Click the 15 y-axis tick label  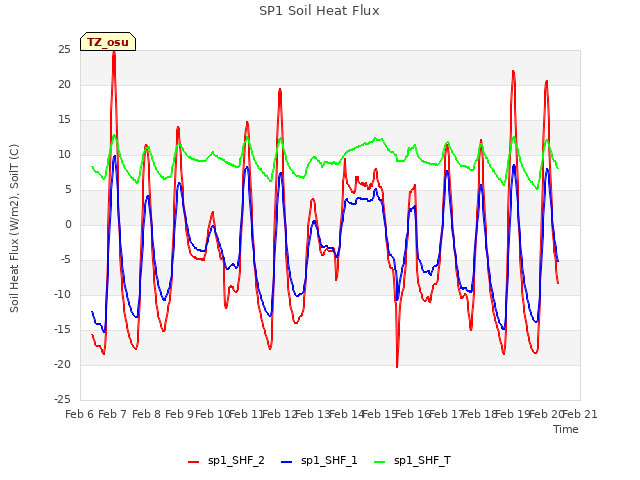[x=64, y=120]
